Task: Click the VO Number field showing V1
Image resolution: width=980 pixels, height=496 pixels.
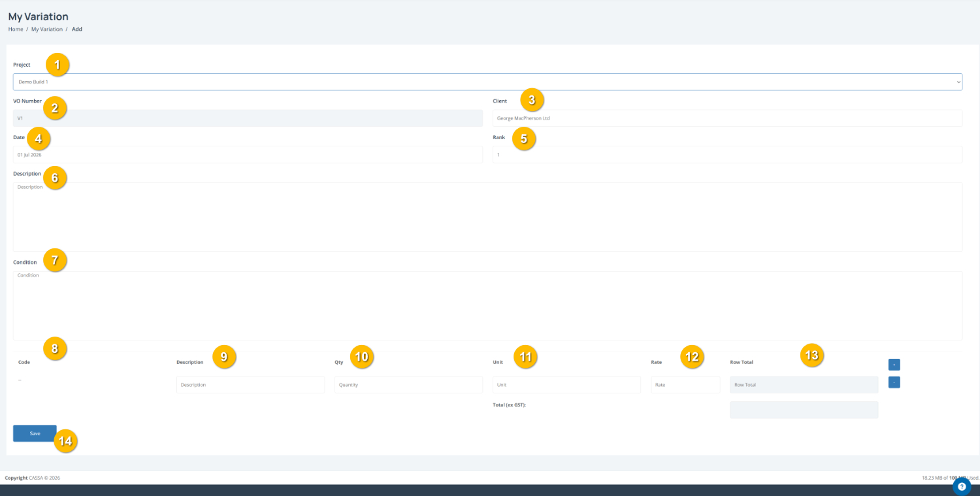Action: click(248, 118)
